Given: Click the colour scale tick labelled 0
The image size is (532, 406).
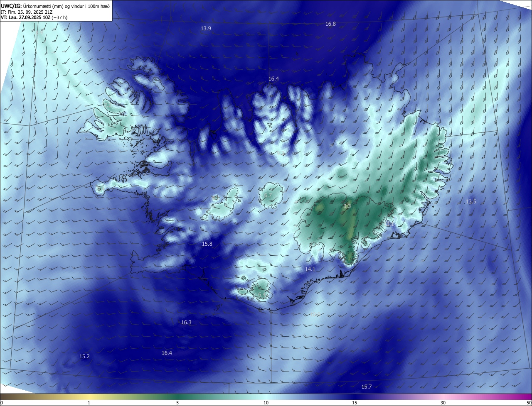Looking at the screenshot, I should point(2,403).
